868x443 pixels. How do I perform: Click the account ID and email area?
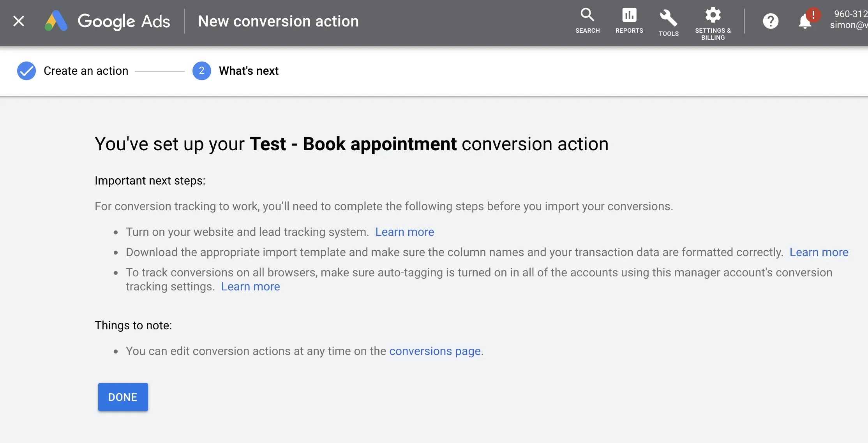pyautogui.click(x=850, y=19)
